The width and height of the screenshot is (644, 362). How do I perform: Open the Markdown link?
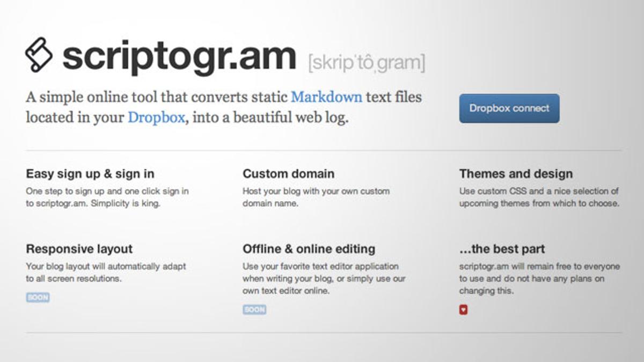click(326, 97)
